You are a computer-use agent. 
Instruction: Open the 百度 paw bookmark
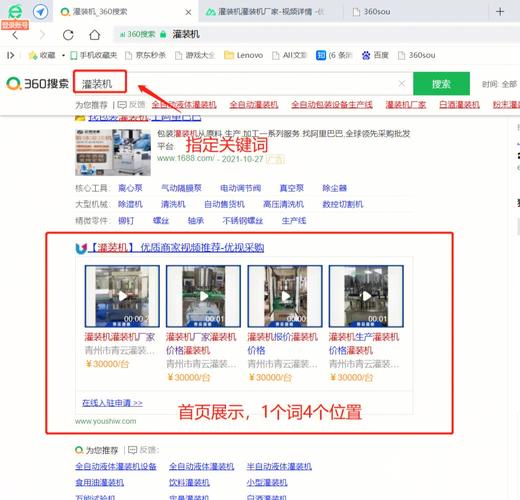click(x=375, y=55)
